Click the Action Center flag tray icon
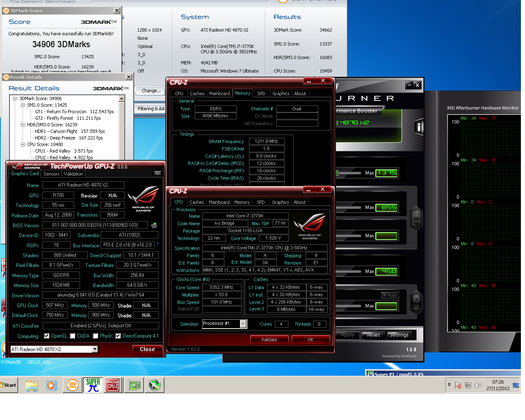The height and width of the screenshot is (420, 525). [458, 385]
